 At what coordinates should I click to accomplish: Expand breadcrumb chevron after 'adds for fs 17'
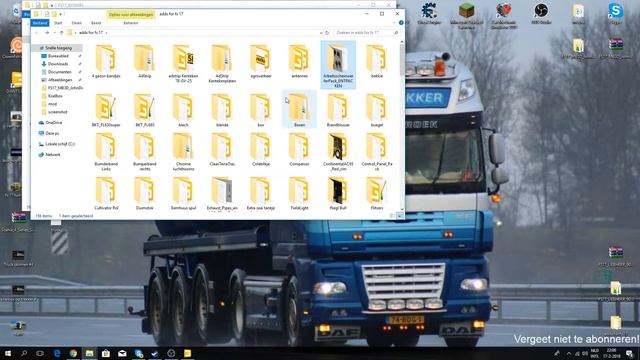click(x=107, y=33)
